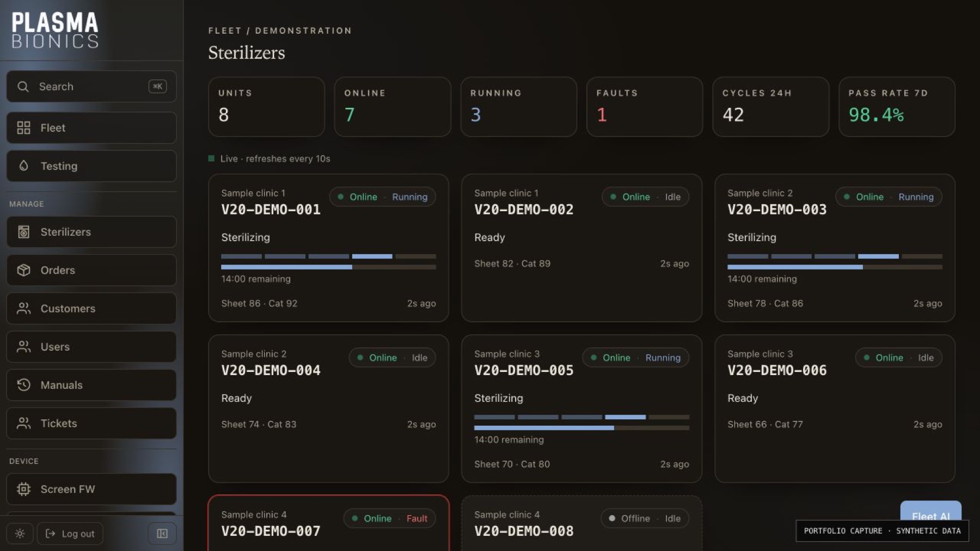This screenshot has height=551, width=980.
Task: Click "Live · refreshes every 10s" text
Action: (275, 158)
